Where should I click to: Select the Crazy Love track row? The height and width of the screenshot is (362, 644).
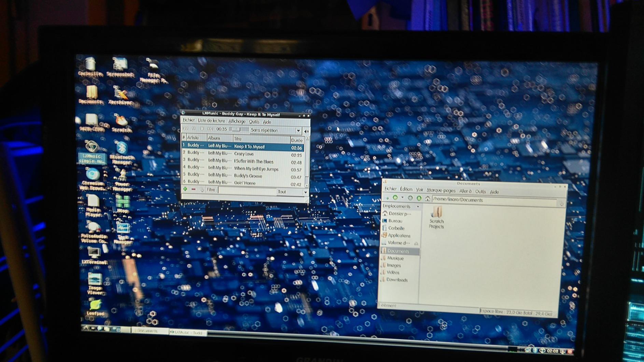click(x=243, y=154)
